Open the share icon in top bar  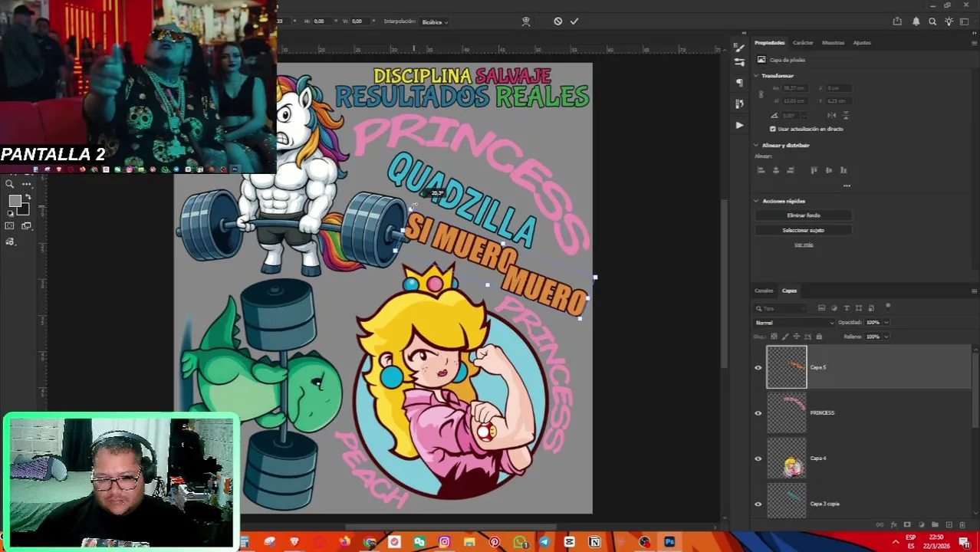pyautogui.click(x=897, y=21)
